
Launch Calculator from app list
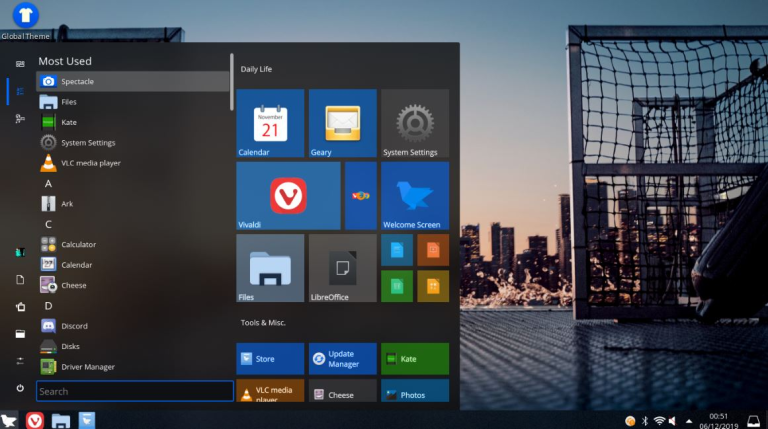click(x=133, y=244)
